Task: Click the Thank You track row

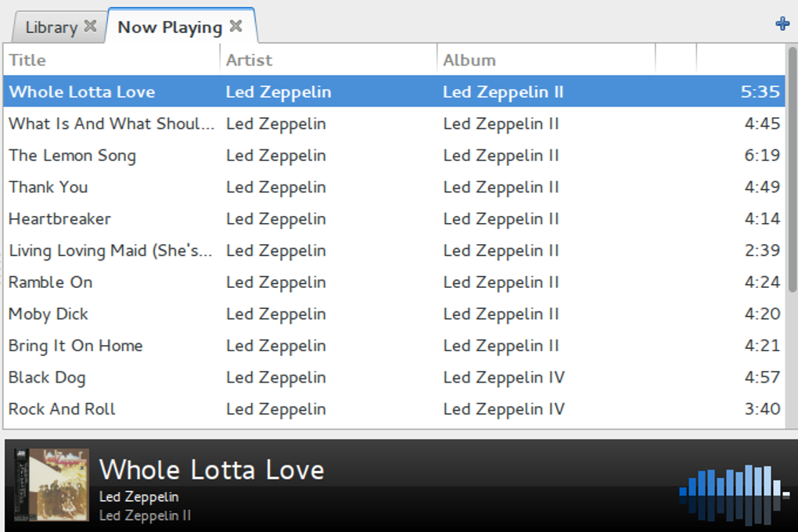Action: pyautogui.click(x=49, y=188)
